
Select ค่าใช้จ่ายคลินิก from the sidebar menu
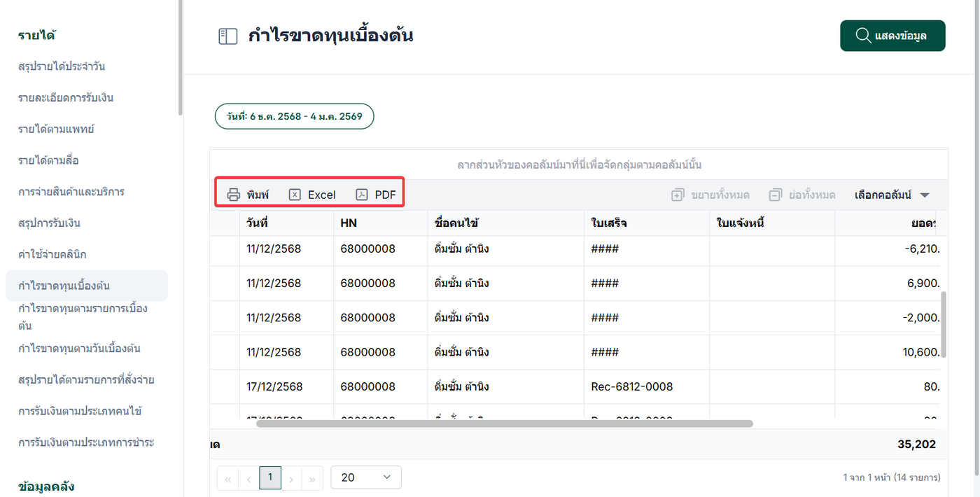click(52, 254)
